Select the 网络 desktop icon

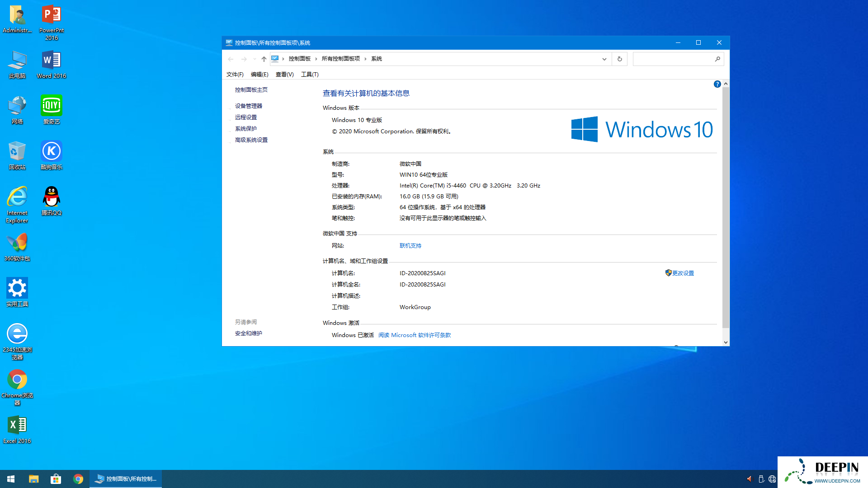[x=17, y=110]
